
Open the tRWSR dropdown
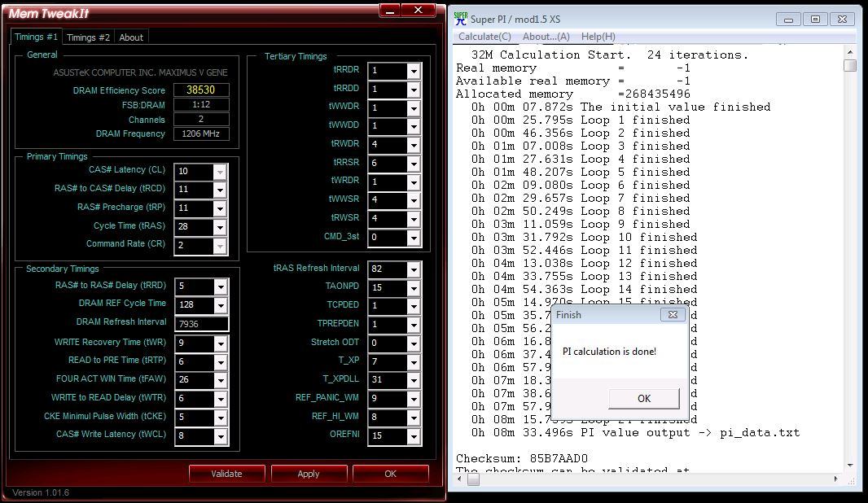point(414,219)
